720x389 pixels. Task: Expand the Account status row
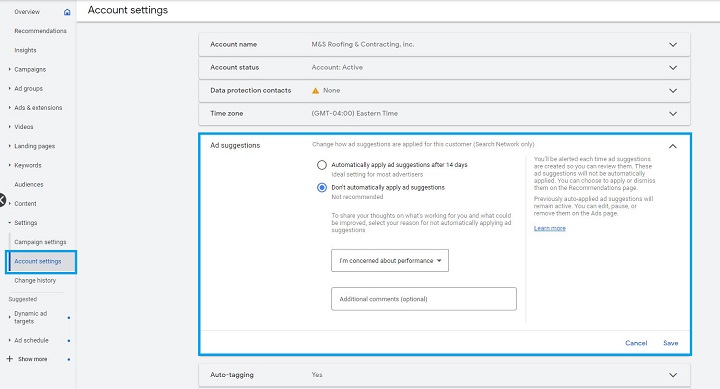(673, 68)
